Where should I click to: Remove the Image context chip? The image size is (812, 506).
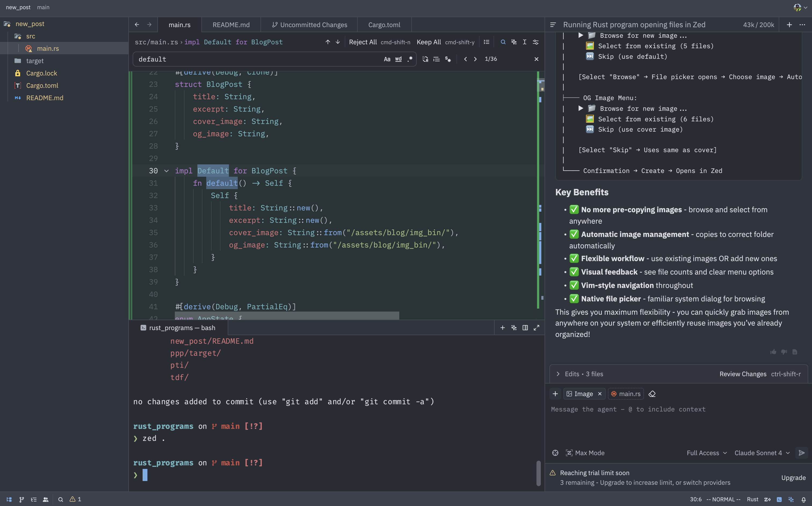click(600, 394)
